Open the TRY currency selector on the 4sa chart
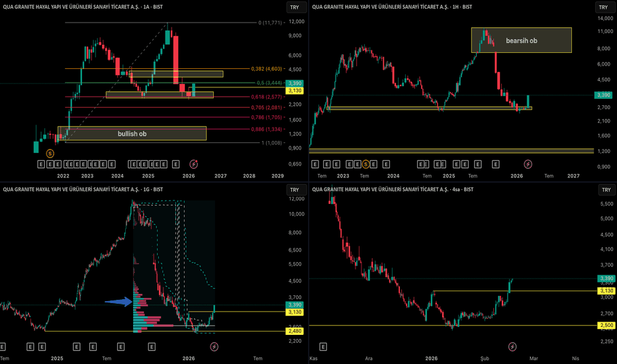617x364 pixels. [x=606, y=190]
